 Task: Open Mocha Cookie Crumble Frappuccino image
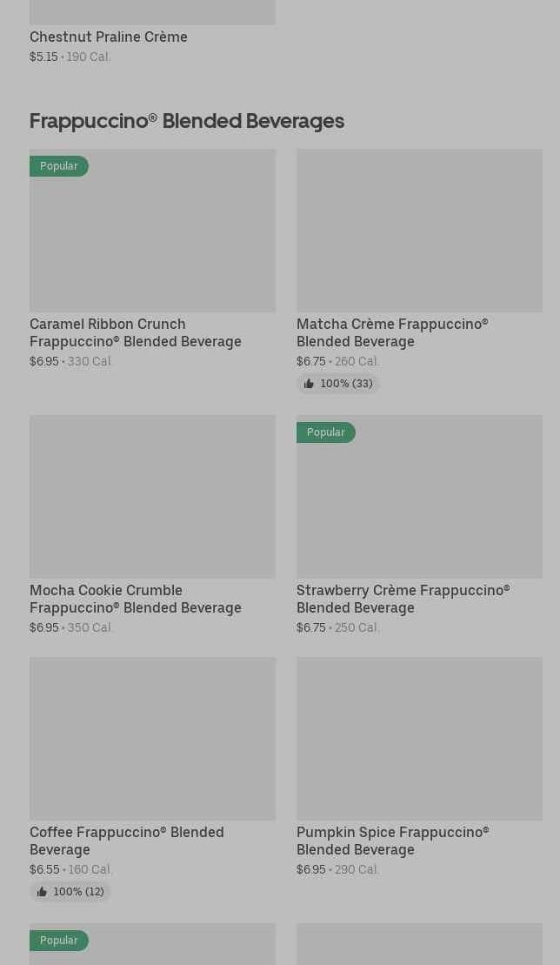152,497
